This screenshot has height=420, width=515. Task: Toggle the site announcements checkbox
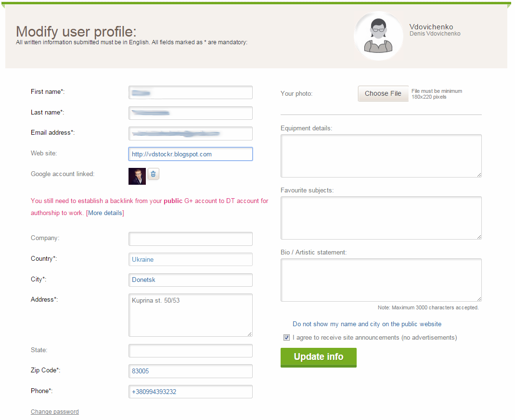click(x=287, y=338)
